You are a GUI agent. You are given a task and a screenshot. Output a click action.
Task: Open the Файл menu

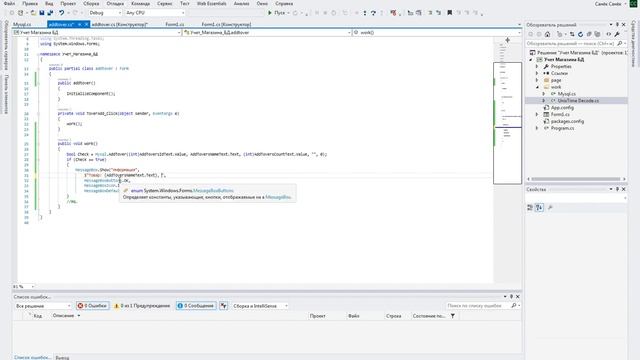point(9,3)
